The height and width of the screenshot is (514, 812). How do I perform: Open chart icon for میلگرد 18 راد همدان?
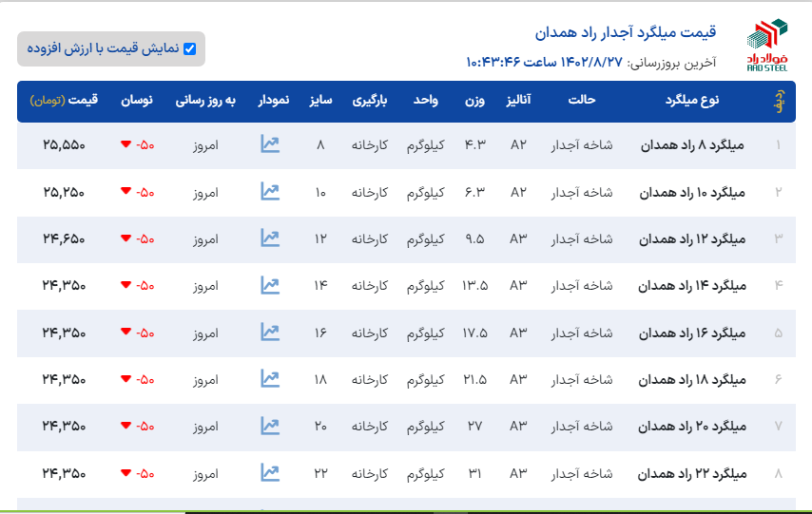270,379
